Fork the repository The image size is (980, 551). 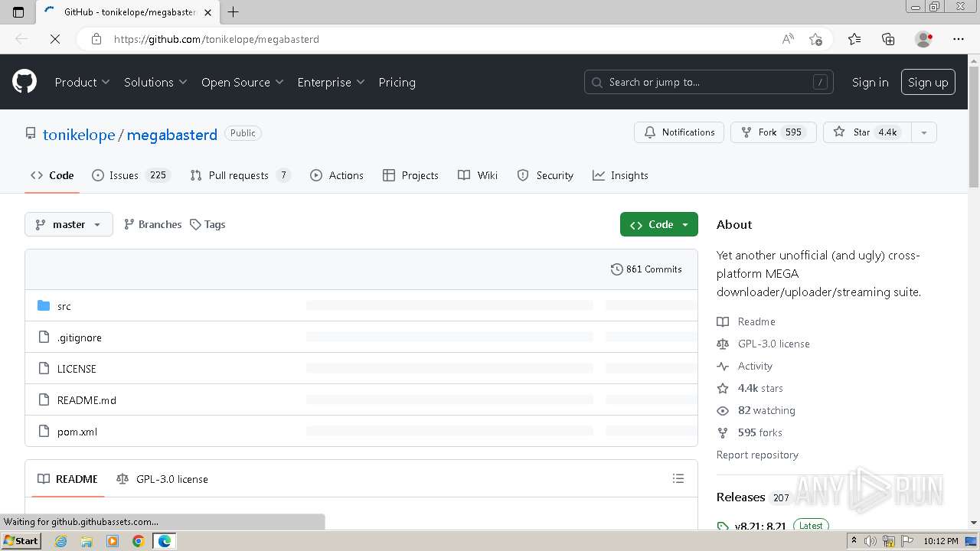point(773,132)
